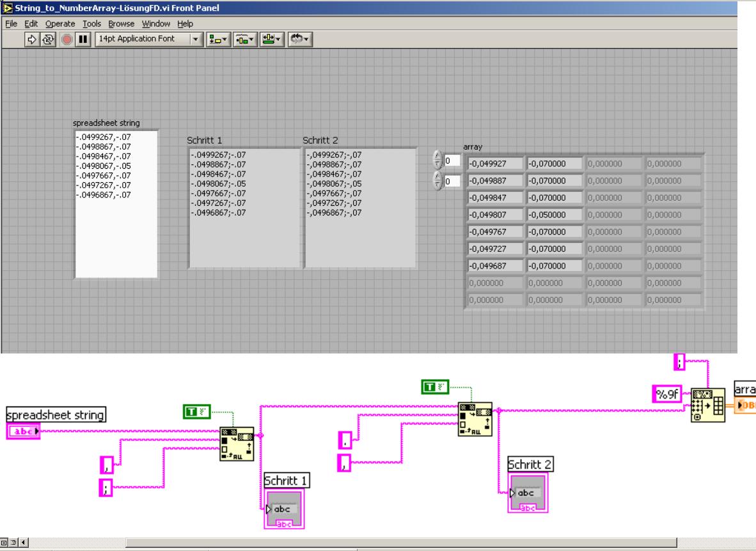Click the Spreadsheet String To Array node
This screenshot has height=551, width=756.
pyautogui.click(x=707, y=405)
